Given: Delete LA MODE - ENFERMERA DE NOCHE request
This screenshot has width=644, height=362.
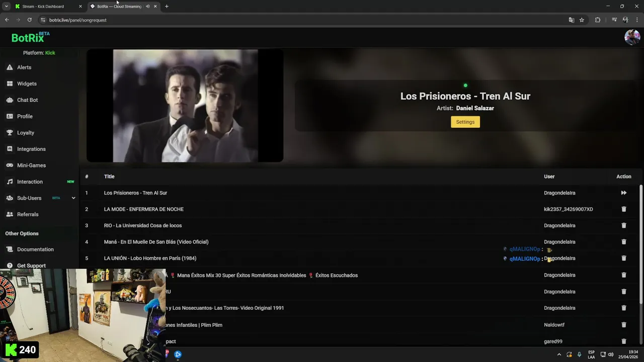Looking at the screenshot, I should (624, 209).
